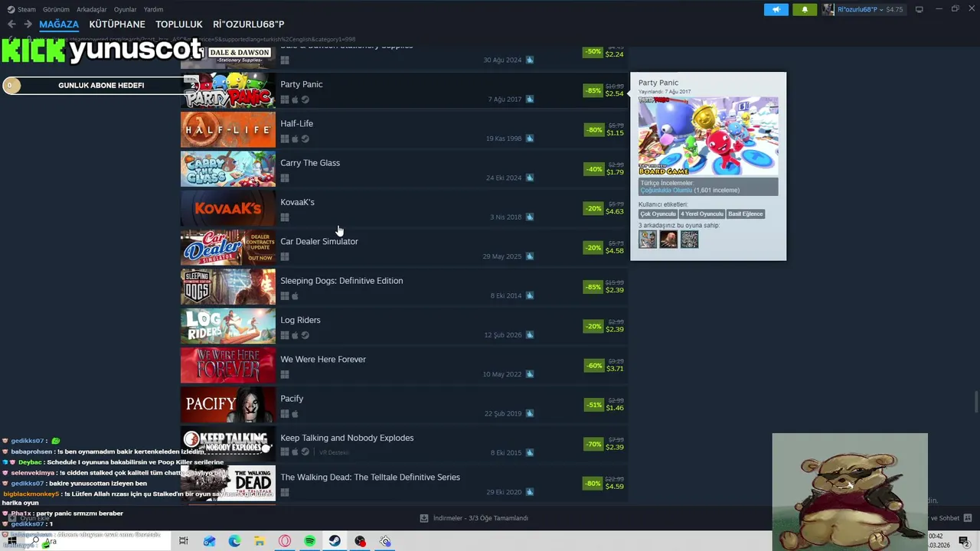Click the İndirmeler downloads status text
Screen dimensions: 980x551
point(481,518)
